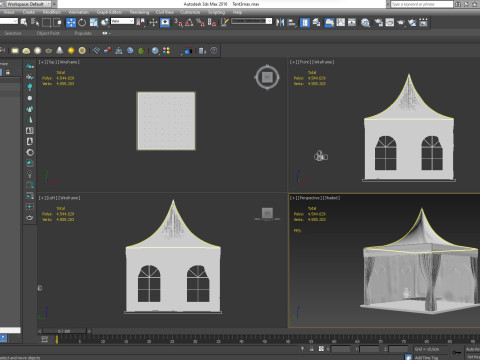Image resolution: width=480 pixels, height=360 pixels.
Task: Open the Named Selection Sets dropdown
Action: (x=252, y=21)
